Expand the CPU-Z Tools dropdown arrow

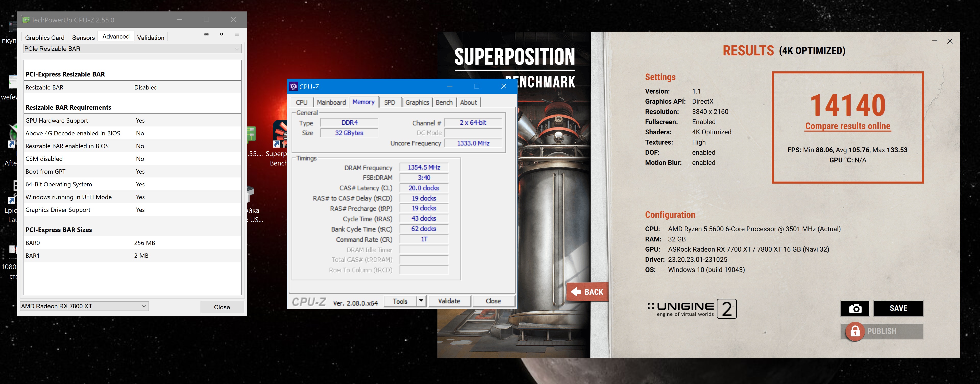pyautogui.click(x=421, y=301)
